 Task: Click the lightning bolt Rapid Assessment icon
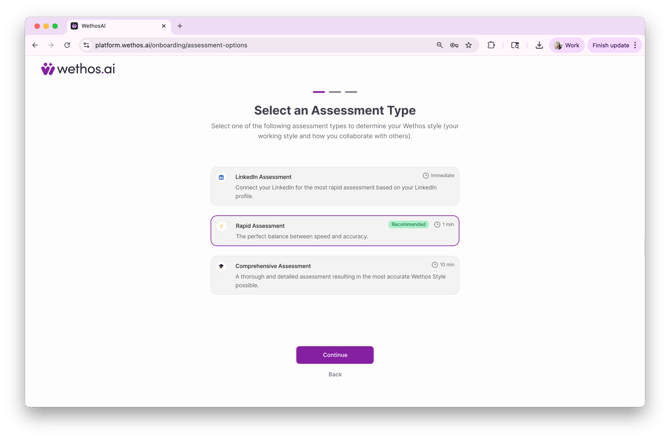(x=222, y=226)
